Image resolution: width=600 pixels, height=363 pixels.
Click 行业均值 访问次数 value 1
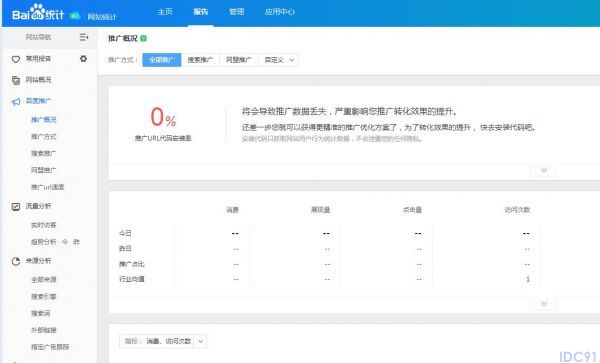tap(528, 279)
